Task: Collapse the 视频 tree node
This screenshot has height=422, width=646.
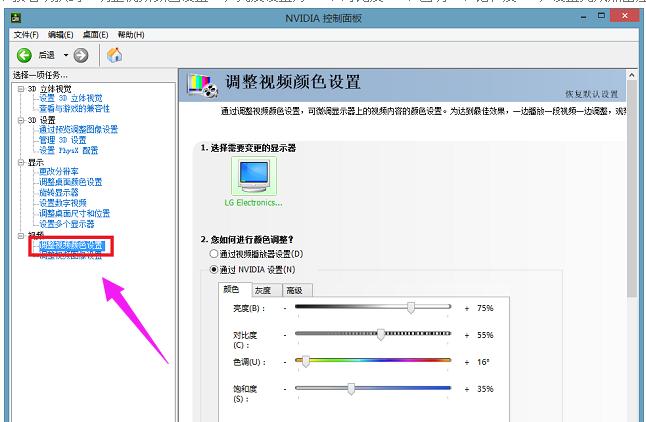Action: 21,235
